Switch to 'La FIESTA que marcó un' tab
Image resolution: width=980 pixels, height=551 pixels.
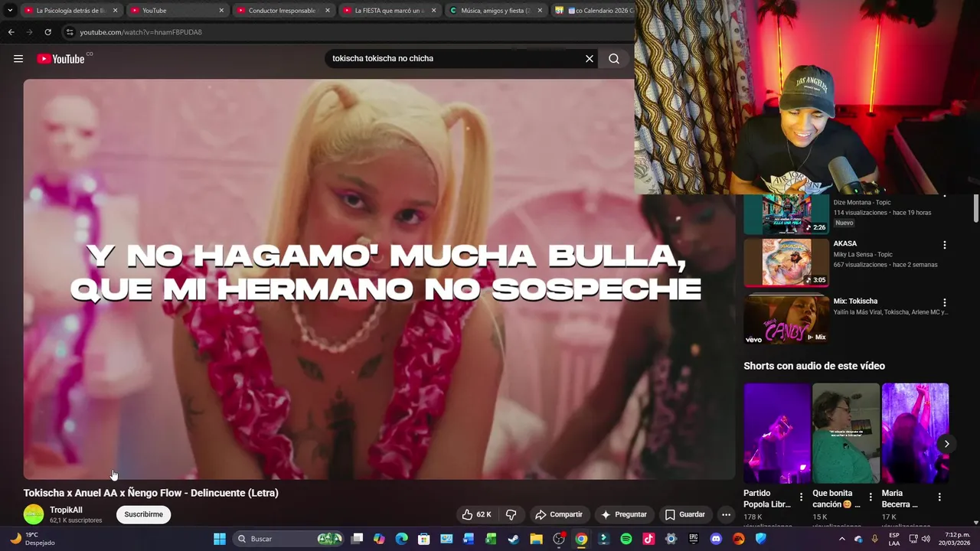pos(389,11)
